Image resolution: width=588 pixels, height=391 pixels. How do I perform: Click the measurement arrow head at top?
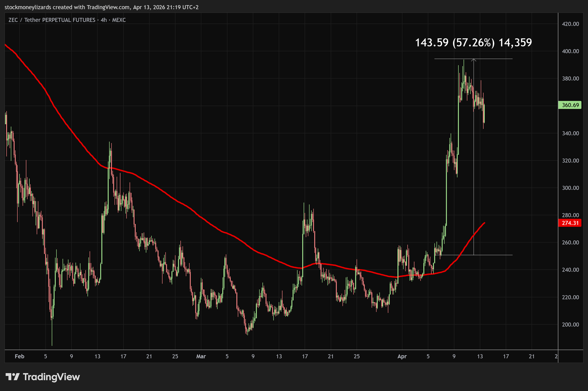click(474, 60)
